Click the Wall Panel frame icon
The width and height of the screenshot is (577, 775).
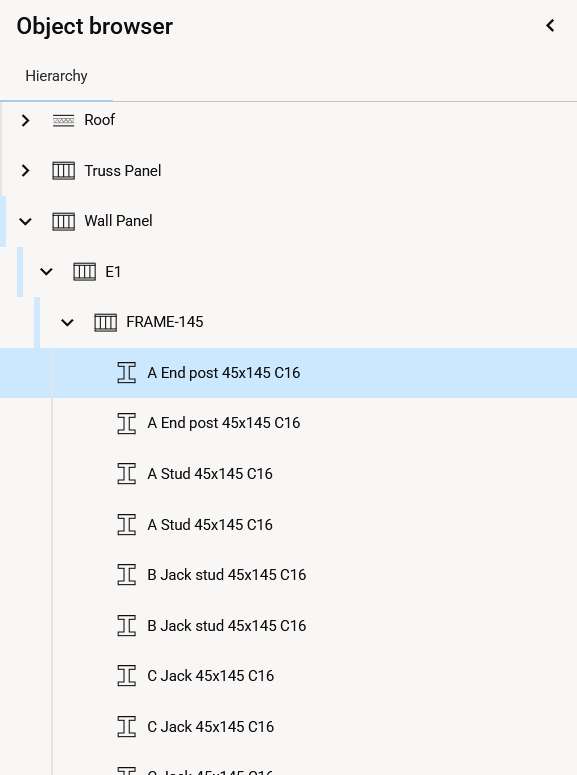[63, 221]
